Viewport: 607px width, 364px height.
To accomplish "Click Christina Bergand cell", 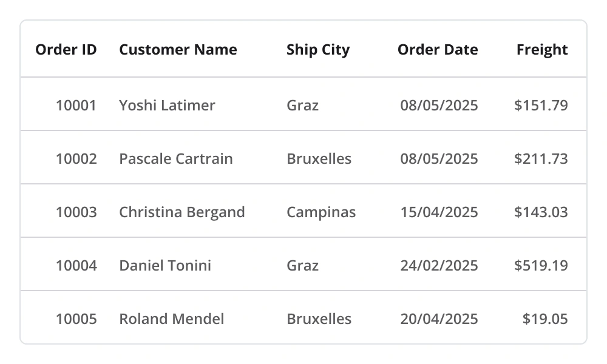I will point(181,212).
